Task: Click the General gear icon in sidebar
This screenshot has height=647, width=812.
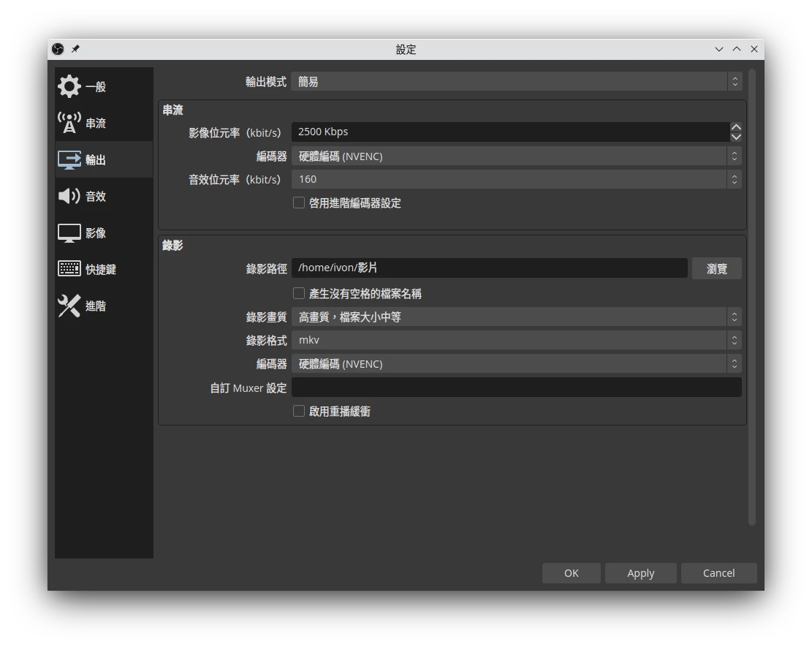Action: (x=69, y=86)
